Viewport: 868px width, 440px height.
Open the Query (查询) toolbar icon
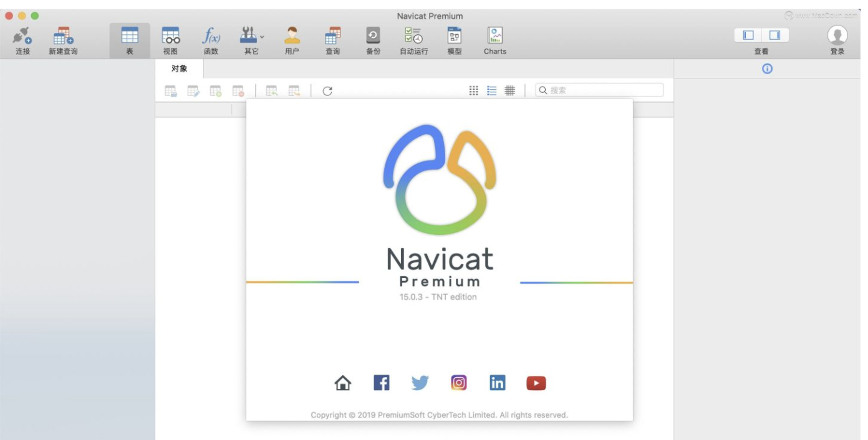(x=333, y=36)
